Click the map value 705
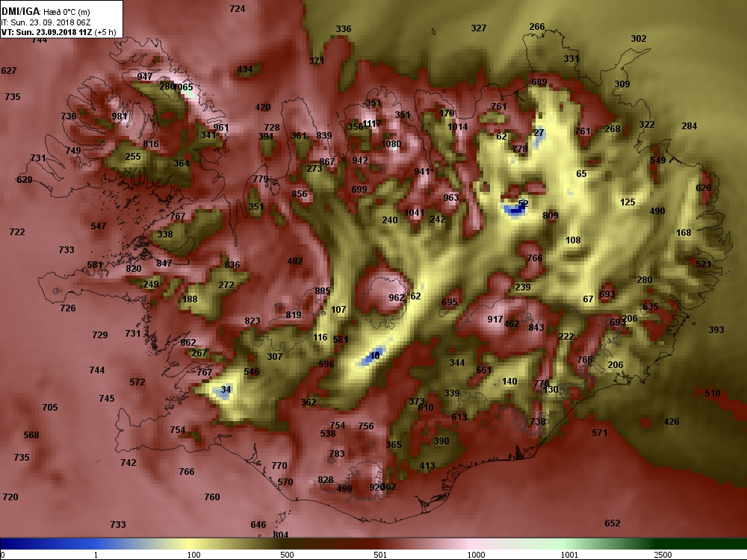 click(x=50, y=408)
